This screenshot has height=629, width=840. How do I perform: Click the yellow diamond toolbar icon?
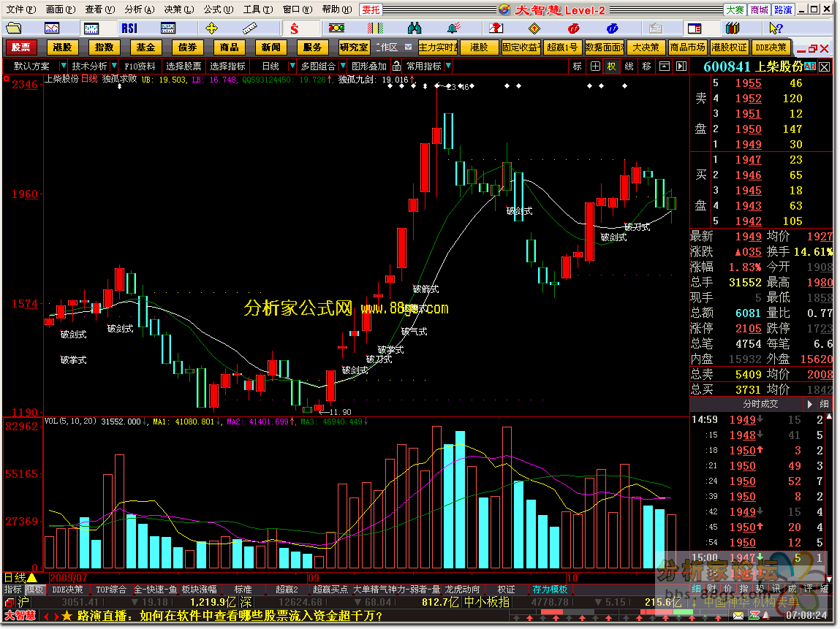(x=534, y=28)
